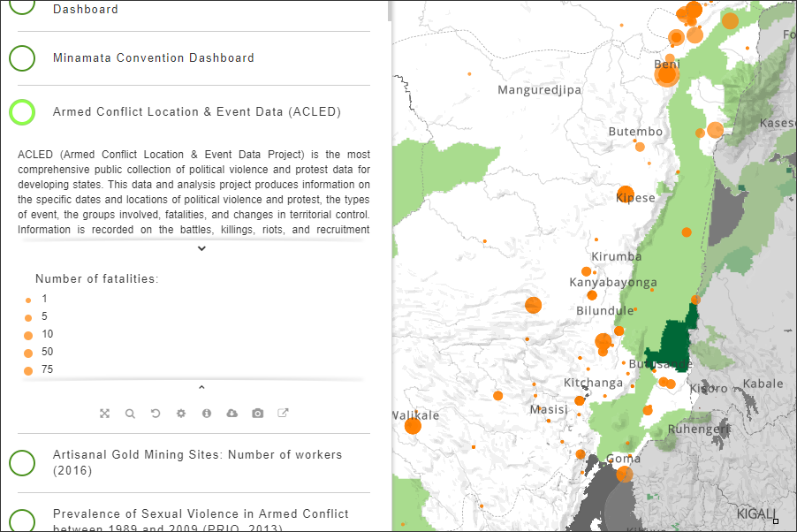Show layer info via the info icon

207,414
